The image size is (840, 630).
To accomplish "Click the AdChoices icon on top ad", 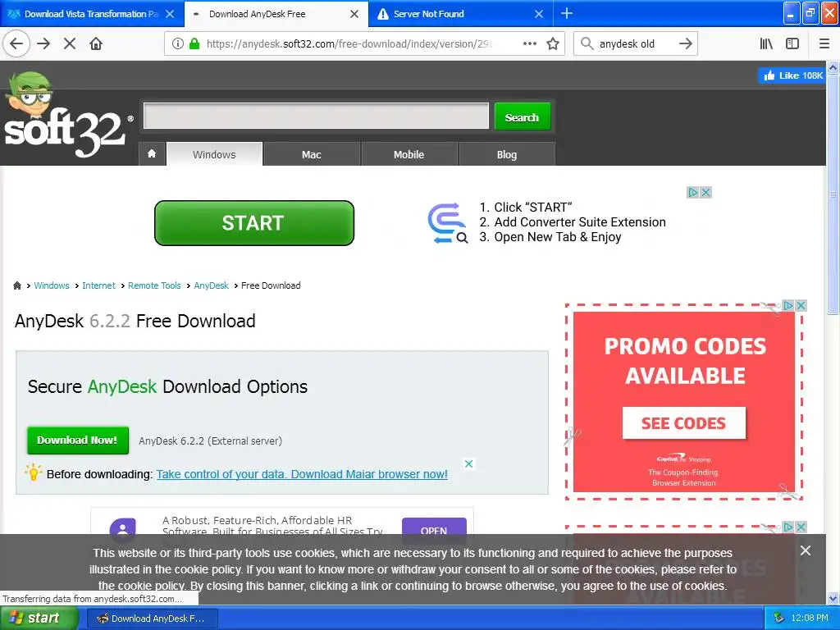I will coord(692,192).
